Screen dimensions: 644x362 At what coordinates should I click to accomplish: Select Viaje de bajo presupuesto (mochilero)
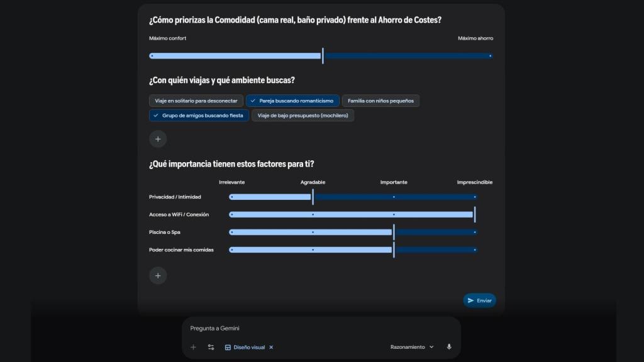click(x=303, y=116)
